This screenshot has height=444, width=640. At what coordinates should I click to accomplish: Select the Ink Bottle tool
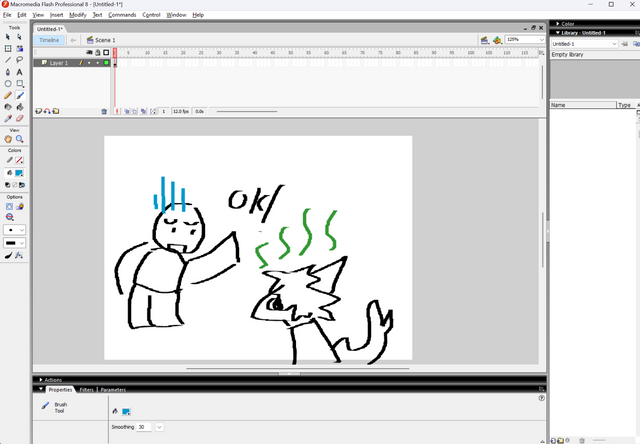point(8,107)
